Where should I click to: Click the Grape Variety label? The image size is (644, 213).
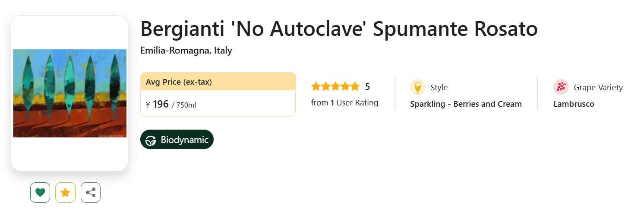click(598, 88)
